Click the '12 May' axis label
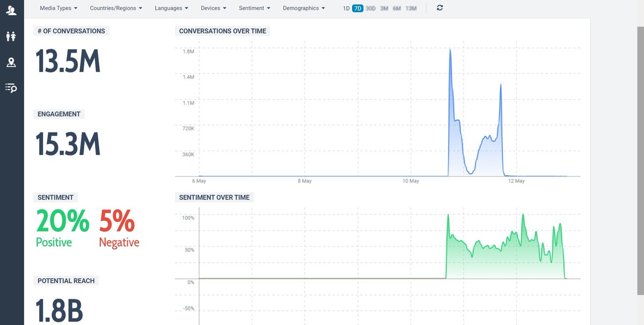Screen dimensions: 644x325 [x=516, y=181]
